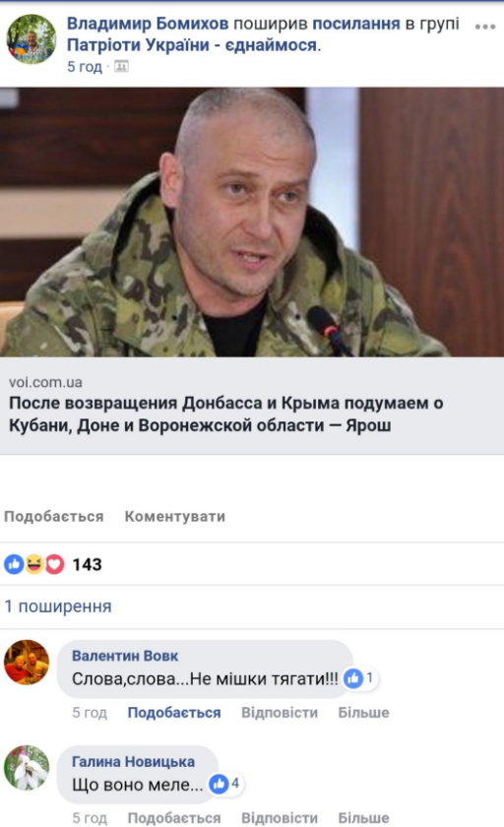View the 1 поширення shares list
504x827 pixels.
pyautogui.click(x=58, y=606)
